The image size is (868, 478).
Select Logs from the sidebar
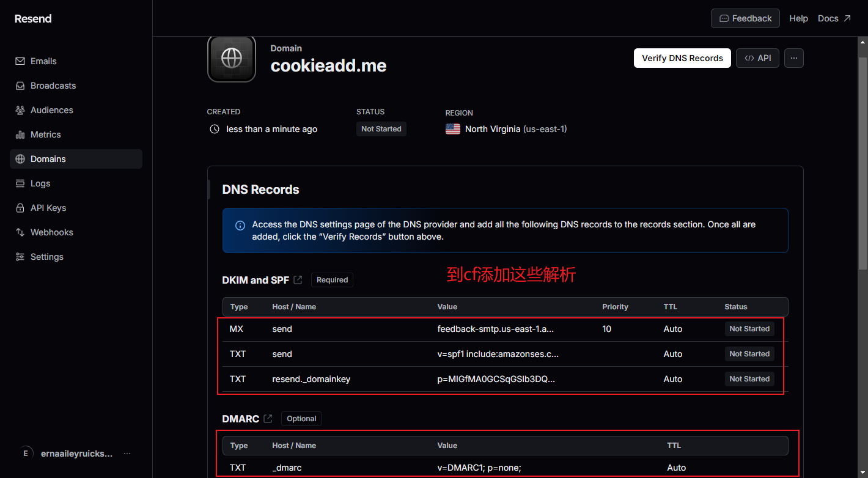click(x=40, y=183)
